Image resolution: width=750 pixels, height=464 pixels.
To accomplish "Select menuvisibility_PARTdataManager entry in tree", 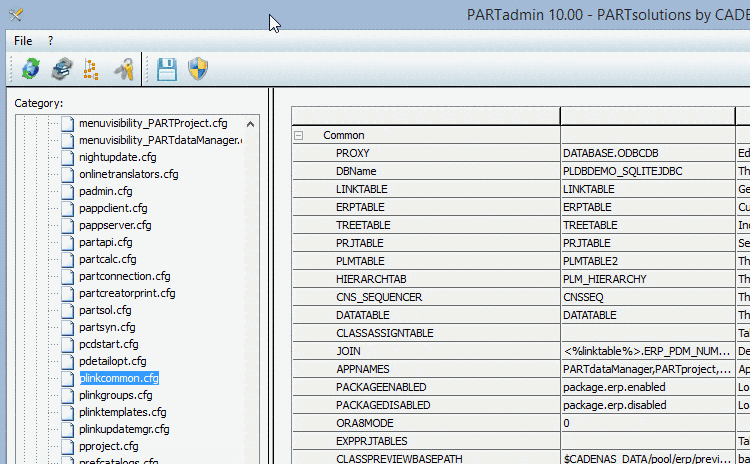I will (161, 140).
